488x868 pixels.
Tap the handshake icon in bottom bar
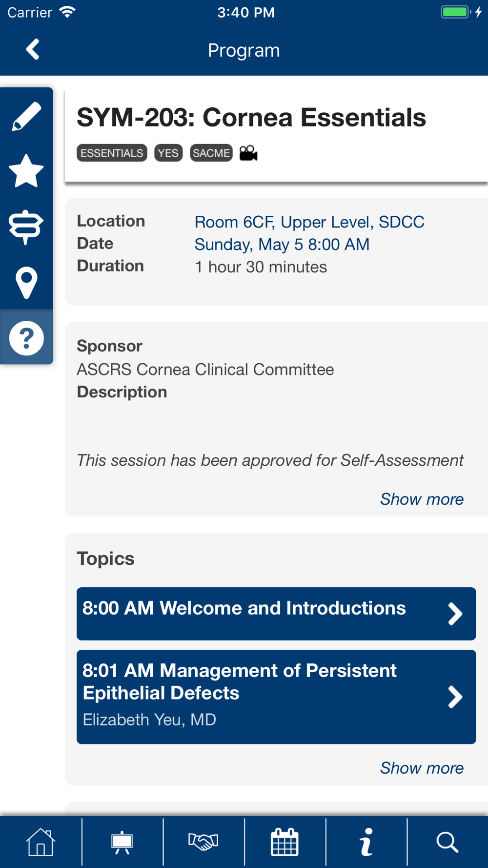point(203,842)
